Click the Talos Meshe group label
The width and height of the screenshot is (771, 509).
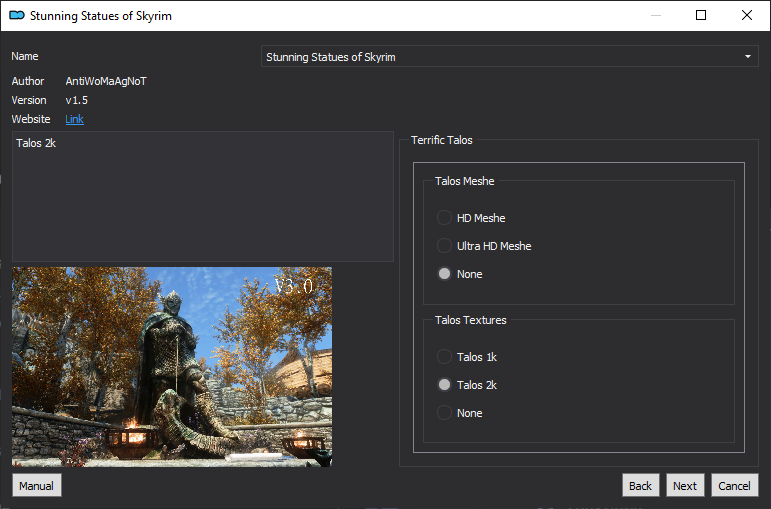(465, 181)
